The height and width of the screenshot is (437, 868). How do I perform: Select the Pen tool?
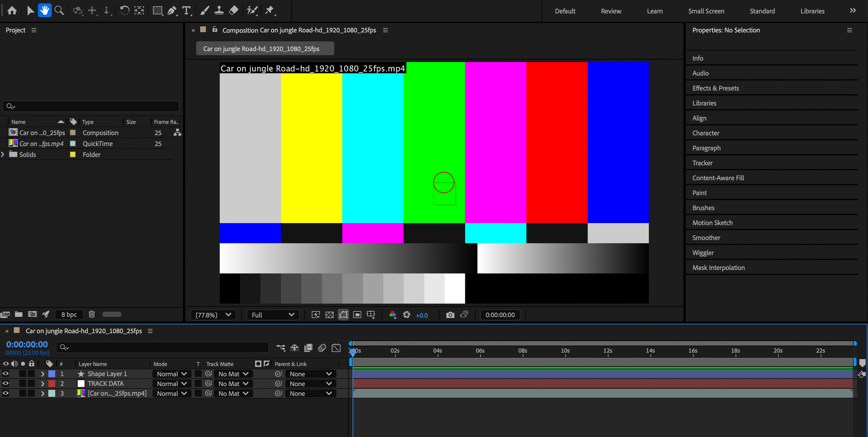[172, 10]
